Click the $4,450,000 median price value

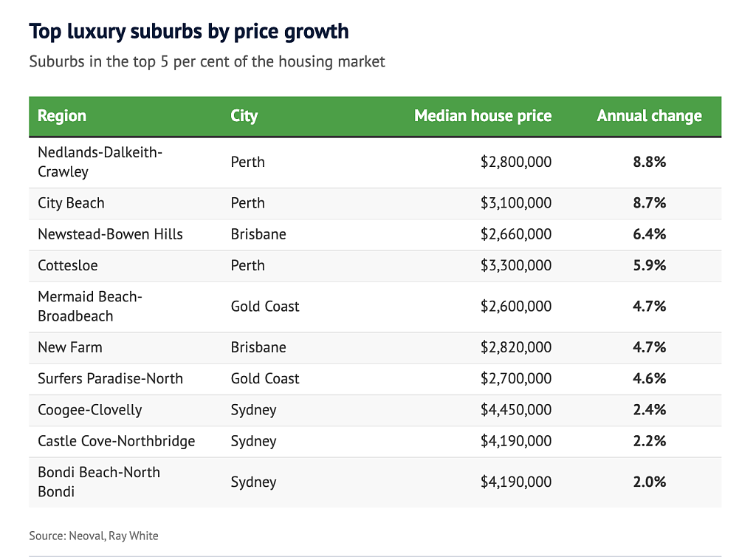(x=516, y=410)
